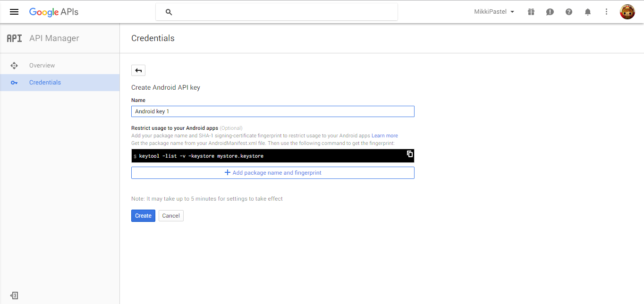Cancel the API key creation

tap(170, 215)
